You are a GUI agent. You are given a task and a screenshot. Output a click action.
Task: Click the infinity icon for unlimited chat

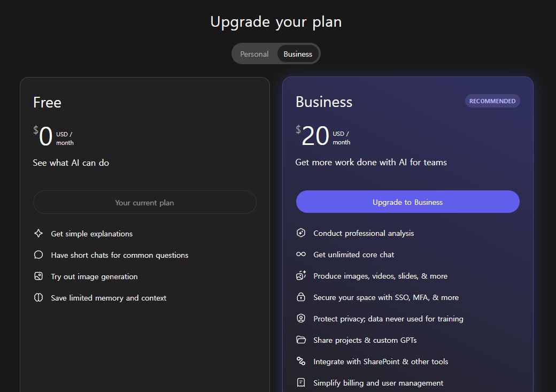[301, 255]
